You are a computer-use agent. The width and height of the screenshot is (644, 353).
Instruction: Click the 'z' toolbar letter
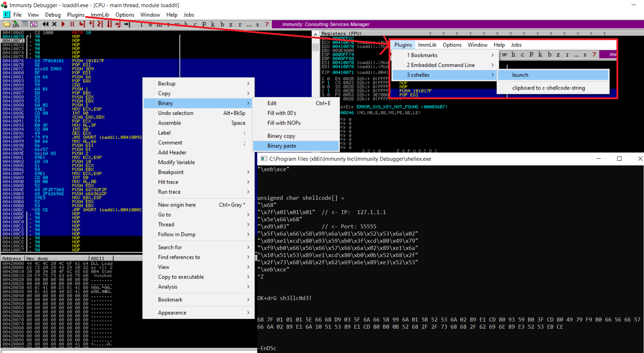[231, 24]
